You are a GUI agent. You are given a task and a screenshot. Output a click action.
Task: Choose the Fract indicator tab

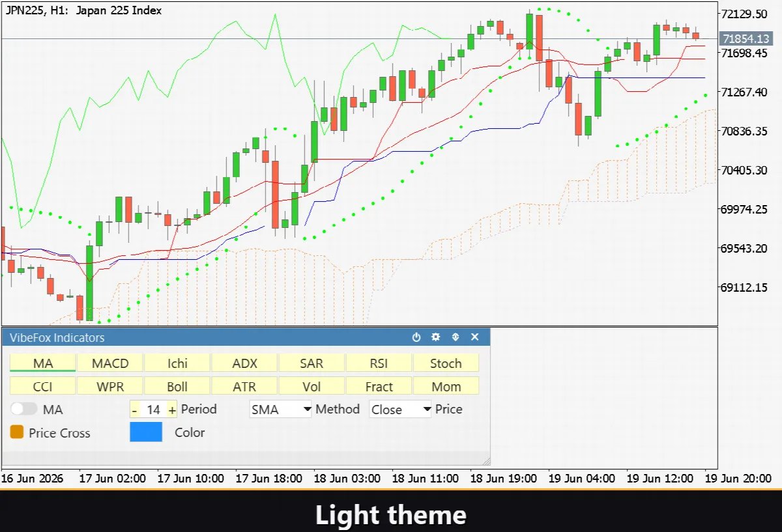coord(379,386)
